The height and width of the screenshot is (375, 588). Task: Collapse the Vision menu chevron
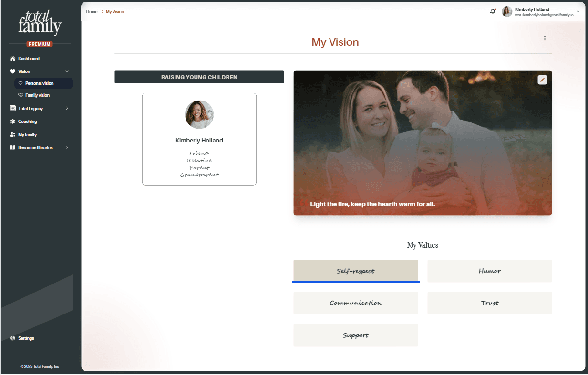[67, 71]
